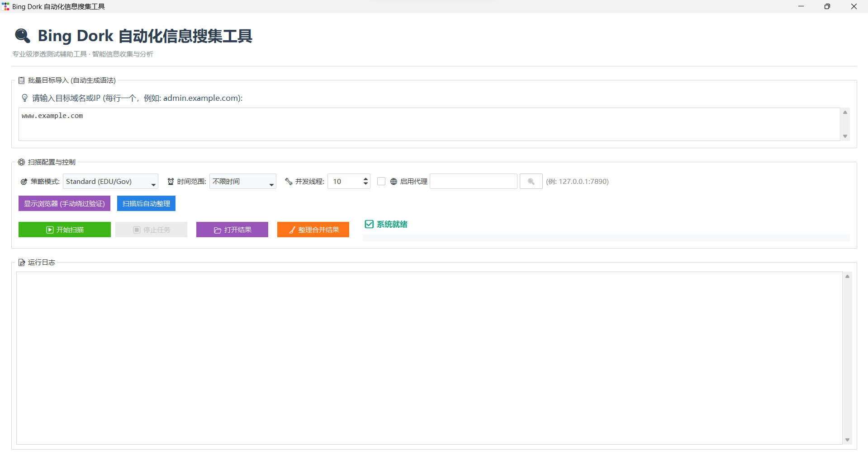Click the target icon beside 策略模式
The image size is (868, 460).
point(24,182)
